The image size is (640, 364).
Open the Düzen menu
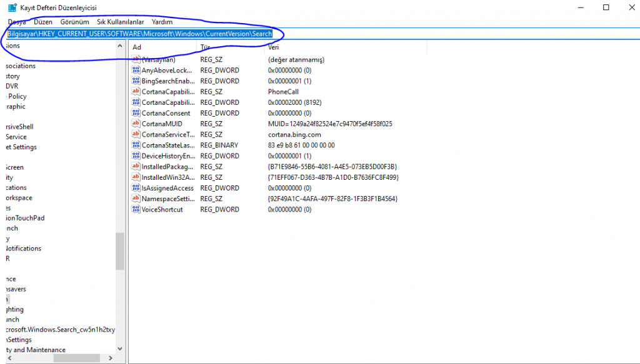point(43,22)
